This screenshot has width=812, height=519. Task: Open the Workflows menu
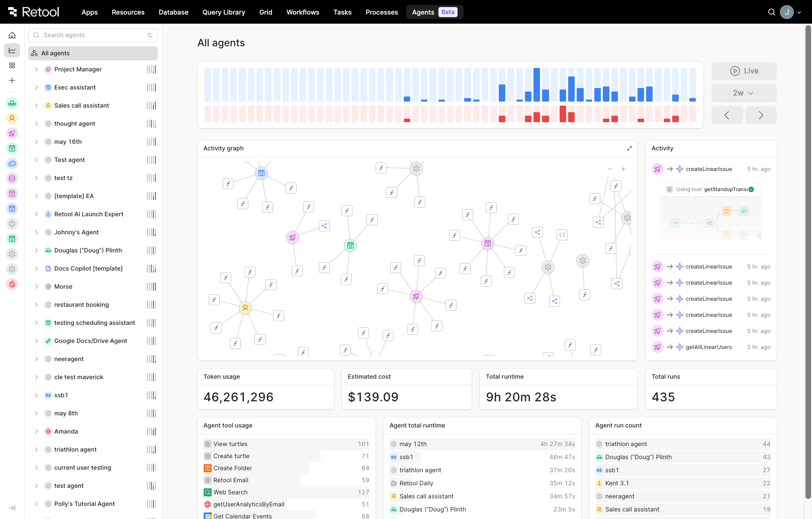tap(303, 12)
